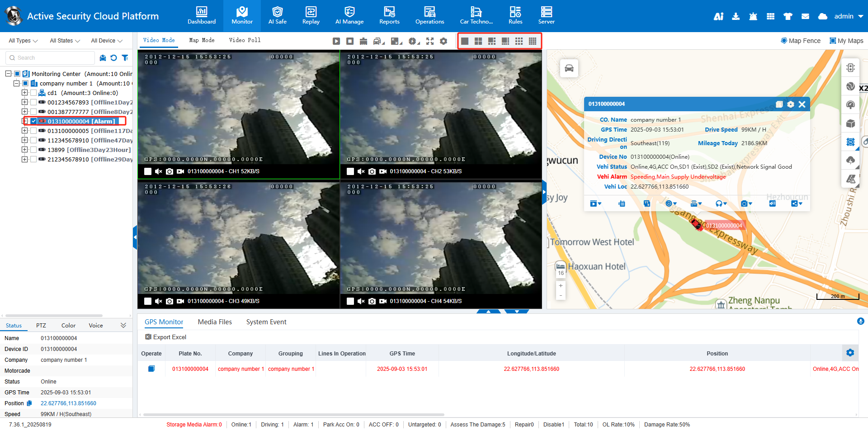Screen dimensions: 868x431
Task: Open the AI Safe module
Action: pyautogui.click(x=277, y=16)
